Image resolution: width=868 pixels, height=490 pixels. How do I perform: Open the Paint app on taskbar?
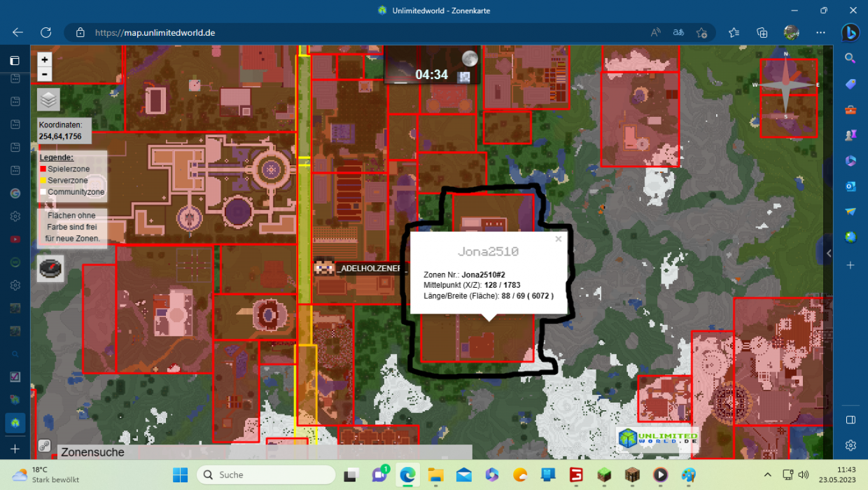tap(688, 475)
